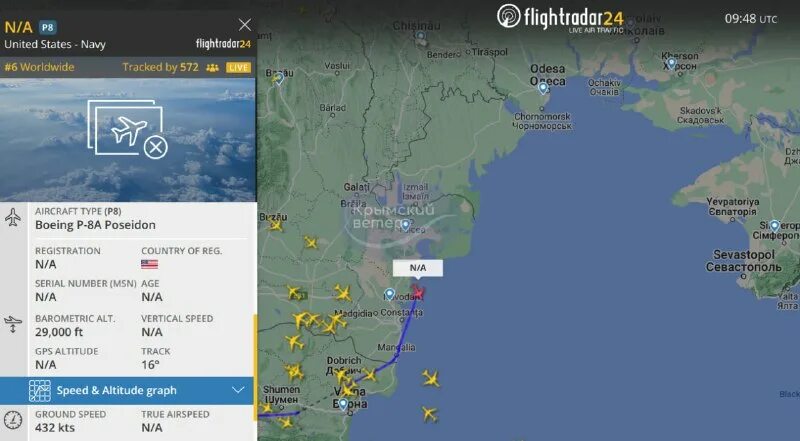Image resolution: width=800 pixels, height=441 pixels.
Task: Select the Chisinau airport pin
Action: [420, 37]
